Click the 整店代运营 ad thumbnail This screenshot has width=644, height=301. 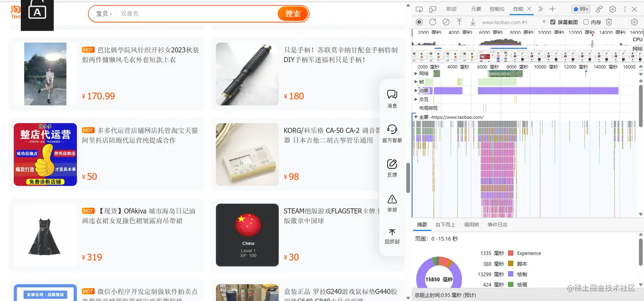point(45,155)
